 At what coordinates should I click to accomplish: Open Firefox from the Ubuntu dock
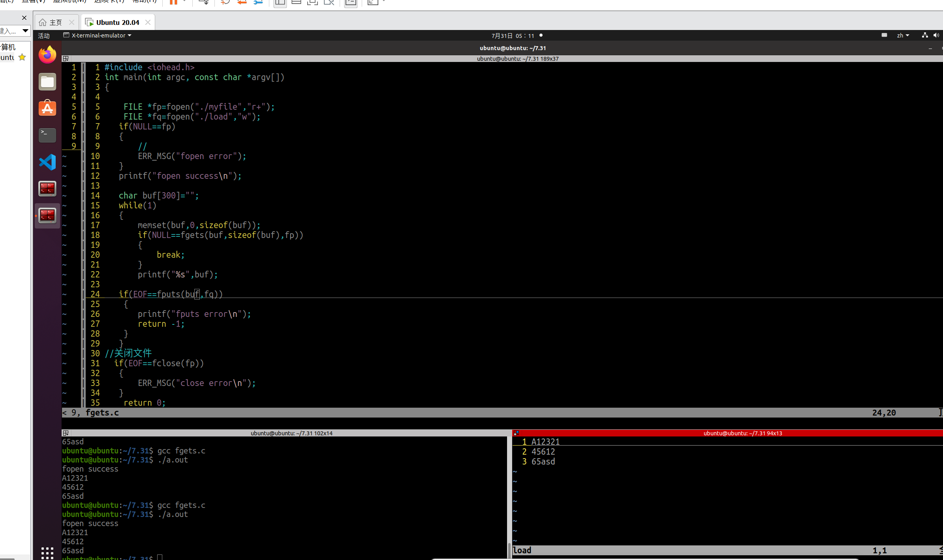[x=47, y=54]
